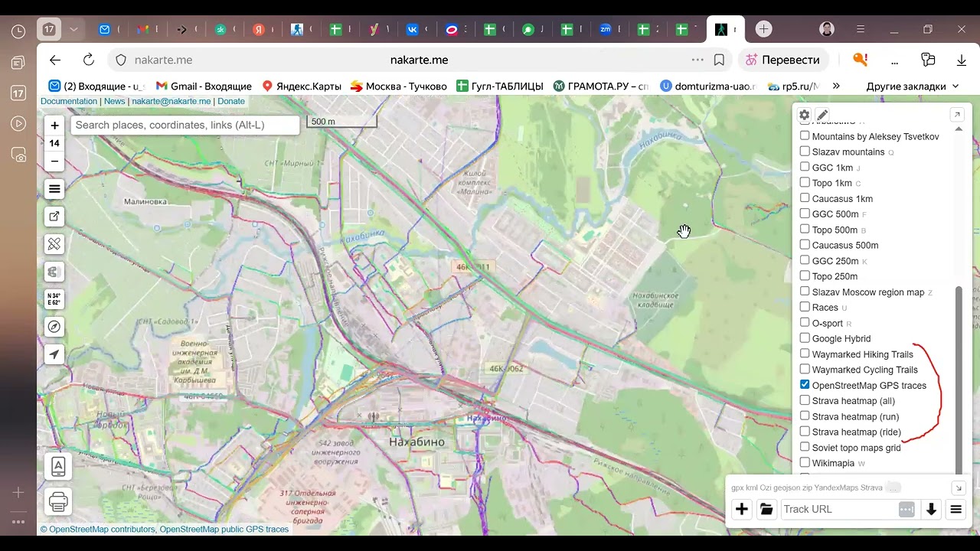Click the Documentation link
Viewport: 980px width, 551px height.
pyautogui.click(x=69, y=101)
